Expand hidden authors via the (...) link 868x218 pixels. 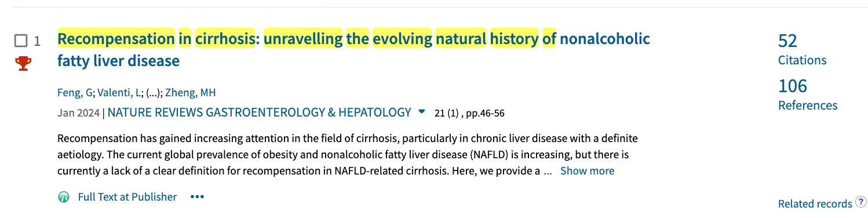(x=154, y=93)
